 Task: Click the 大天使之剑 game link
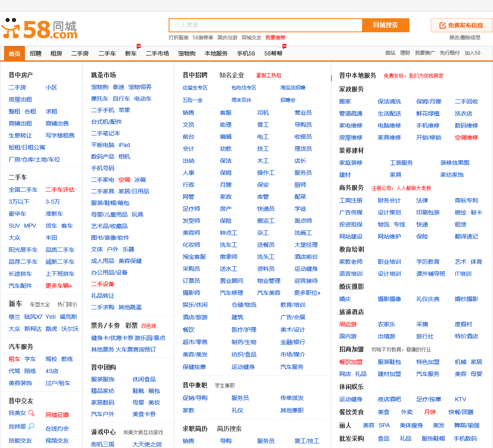(x=147, y=444)
